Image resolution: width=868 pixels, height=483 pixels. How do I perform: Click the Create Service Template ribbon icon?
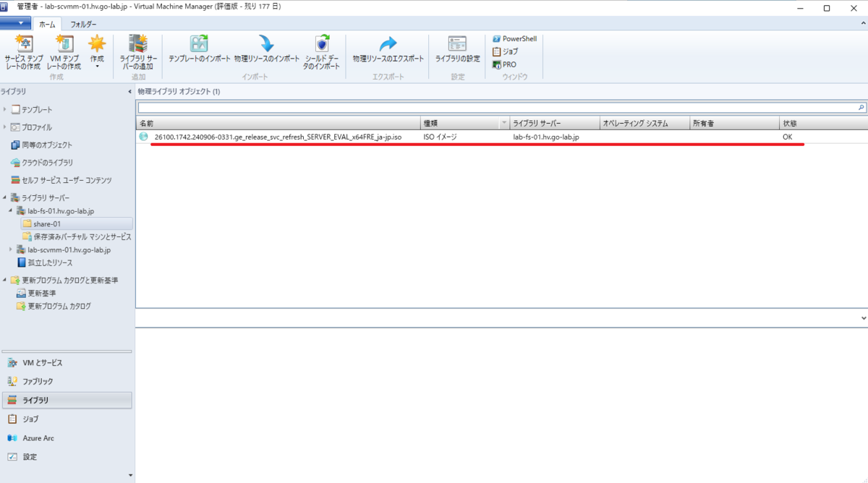coord(22,52)
